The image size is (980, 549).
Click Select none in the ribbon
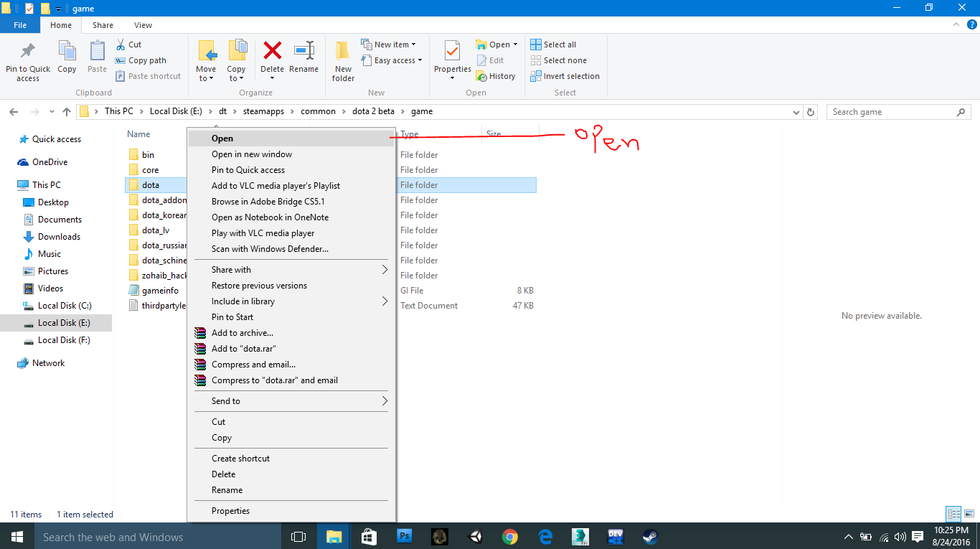point(558,60)
